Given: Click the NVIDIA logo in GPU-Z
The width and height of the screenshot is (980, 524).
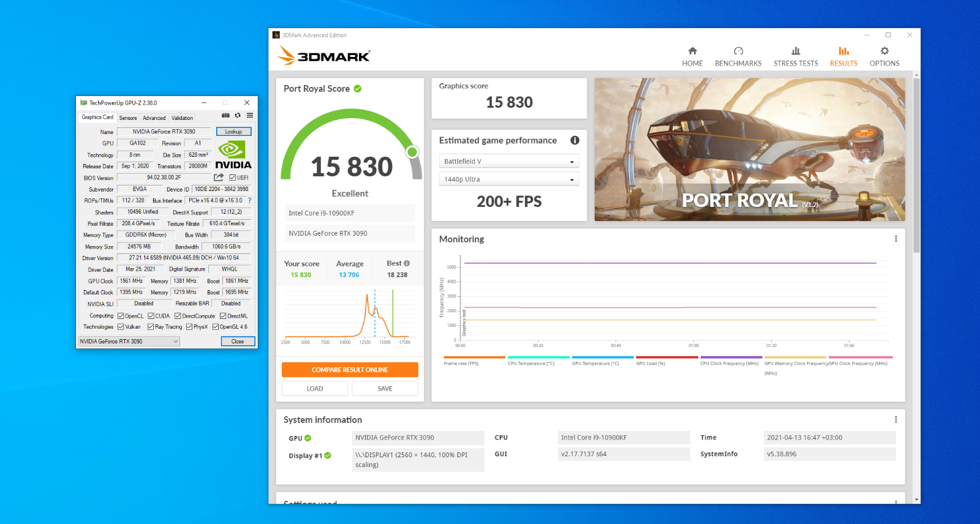Looking at the screenshot, I should [x=233, y=155].
